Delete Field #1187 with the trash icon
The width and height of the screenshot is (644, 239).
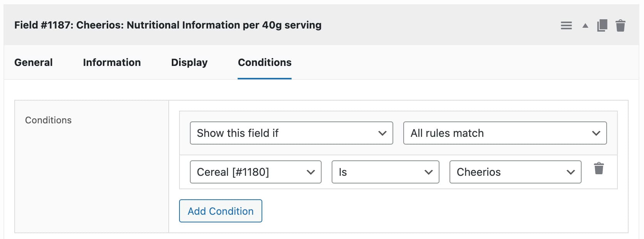[621, 25]
